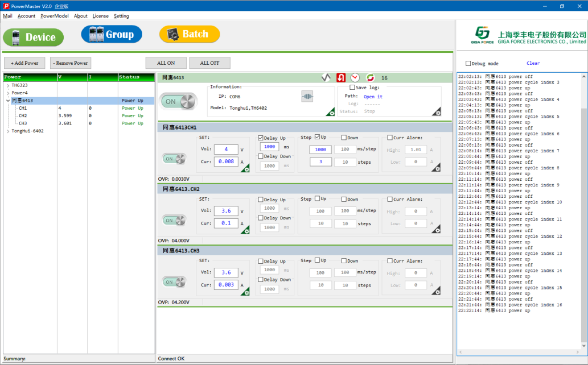Open CH2 SET gear settings icon
The height and width of the screenshot is (365, 588).
[245, 230]
